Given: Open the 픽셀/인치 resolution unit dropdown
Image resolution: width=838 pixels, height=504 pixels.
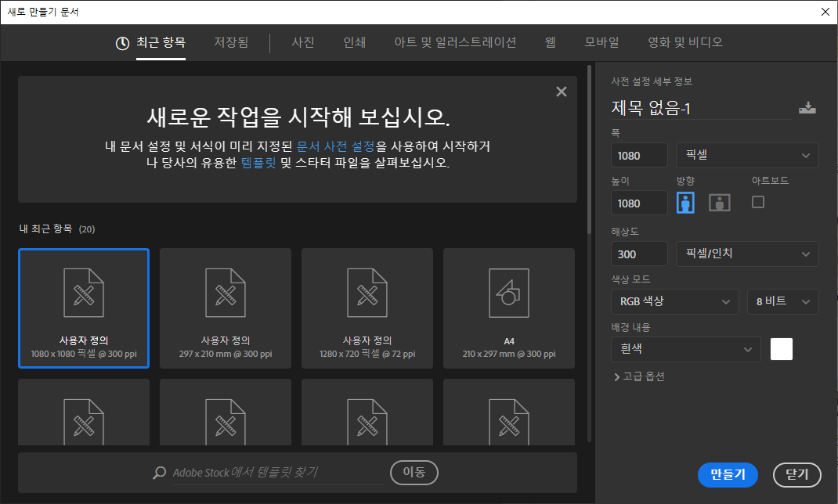Looking at the screenshot, I should pyautogui.click(x=747, y=254).
